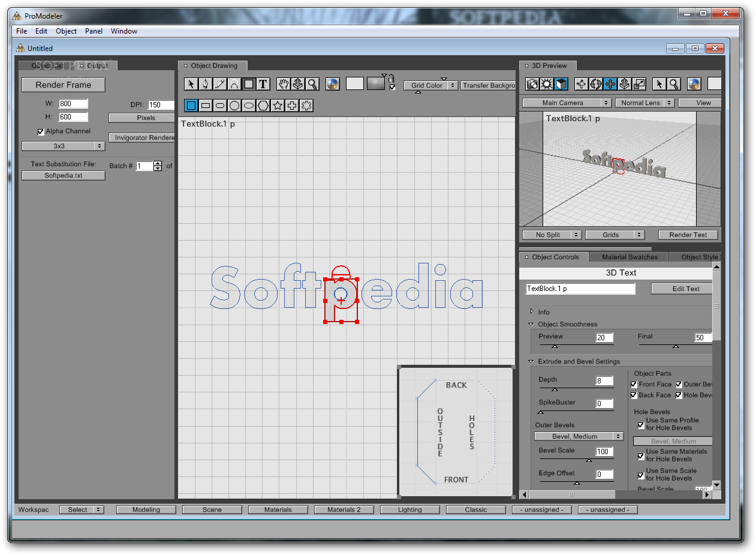Click the cube object icon in 3D Preview
The width and height of the screenshot is (756, 555).
click(x=561, y=84)
